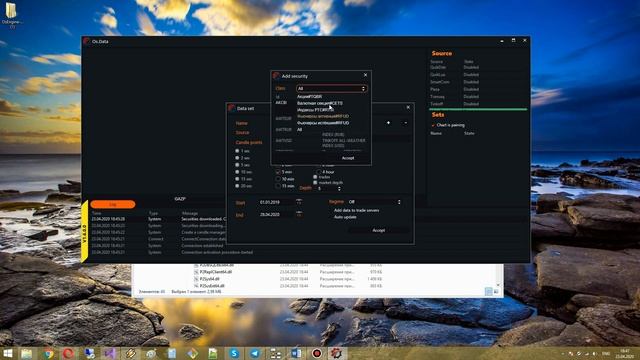This screenshot has height=360, width=640.
Task: Choose Валютная секция#CETS from the class list
Action: 320,103
